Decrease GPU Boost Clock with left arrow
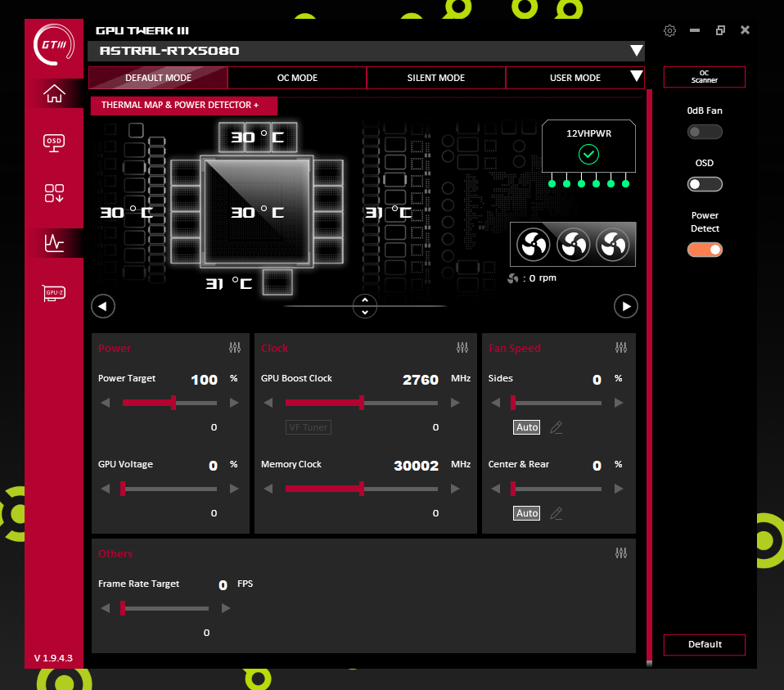Image resolution: width=784 pixels, height=690 pixels. (268, 403)
